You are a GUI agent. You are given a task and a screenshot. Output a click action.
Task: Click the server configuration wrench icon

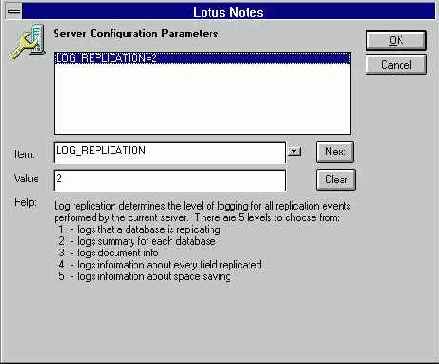(x=27, y=42)
